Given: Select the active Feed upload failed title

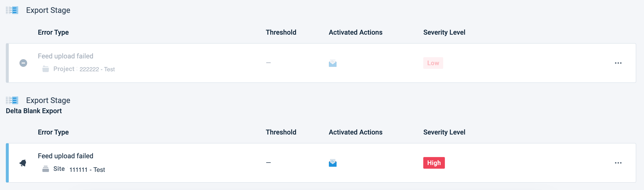Looking at the screenshot, I should coord(66,156).
